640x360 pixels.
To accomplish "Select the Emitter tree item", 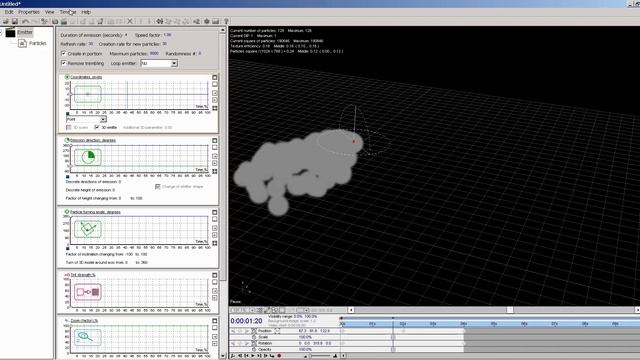I will (24, 32).
